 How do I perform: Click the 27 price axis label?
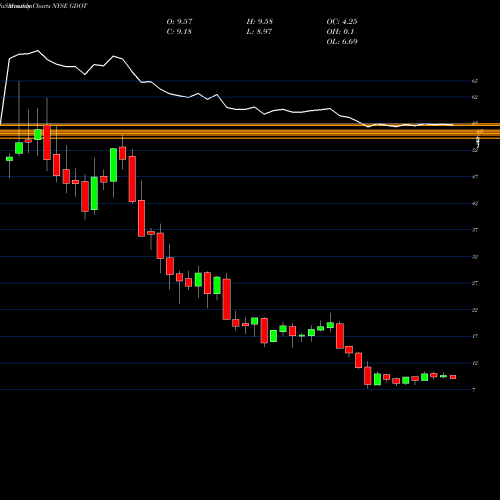[x=475, y=283]
